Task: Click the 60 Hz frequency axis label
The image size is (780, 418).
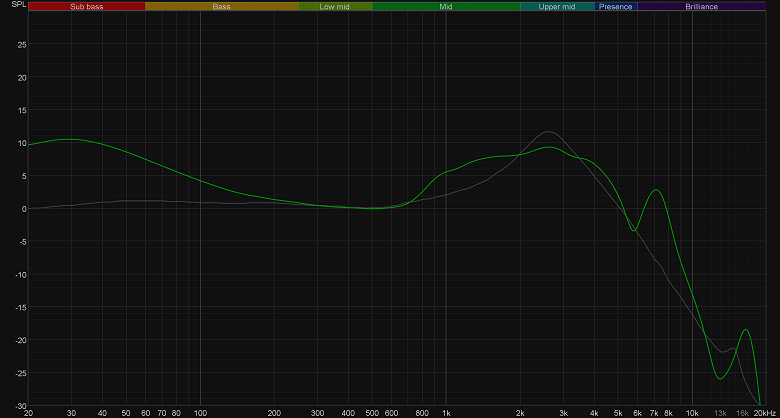Action: tap(146, 413)
